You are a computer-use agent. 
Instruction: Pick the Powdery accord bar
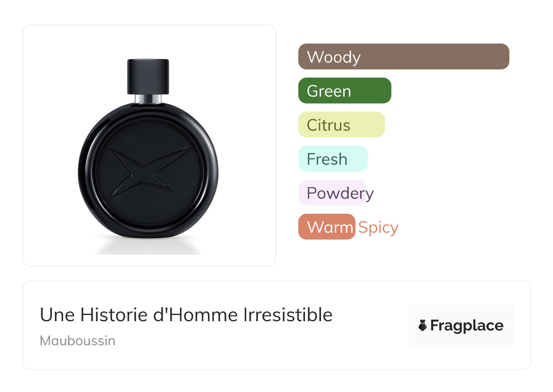click(332, 193)
